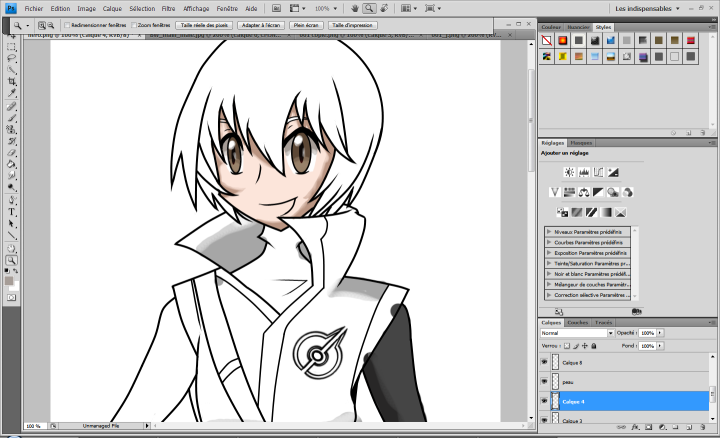Select the Type tool in toolbox

pos(11,212)
